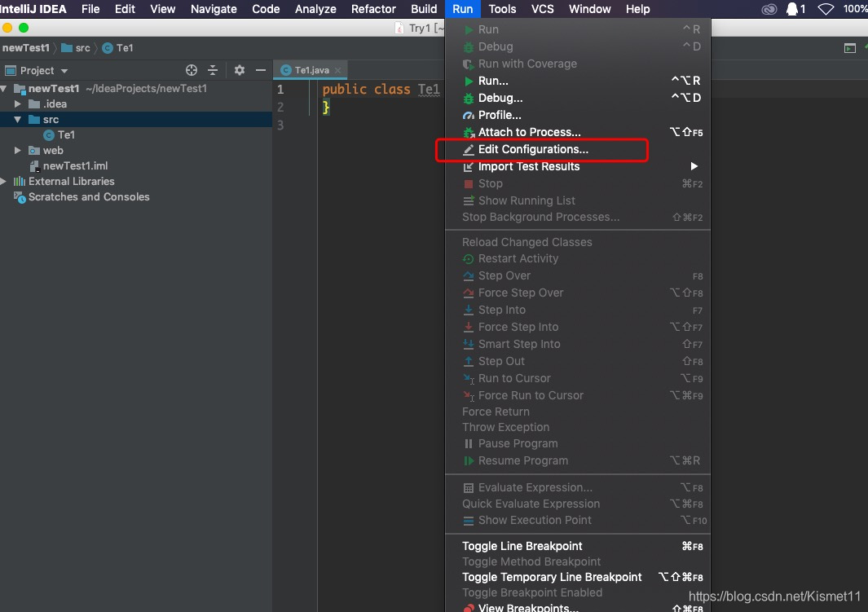Close the Te1.java editor tab
The width and height of the screenshot is (868, 612).
coord(337,70)
